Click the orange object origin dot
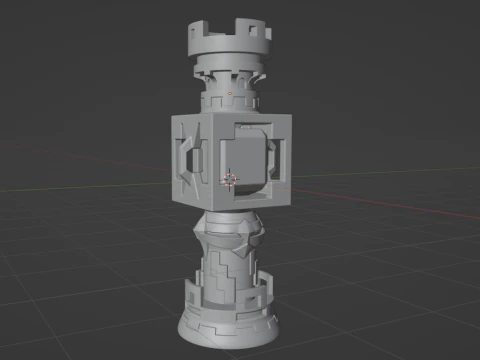 [230, 93]
